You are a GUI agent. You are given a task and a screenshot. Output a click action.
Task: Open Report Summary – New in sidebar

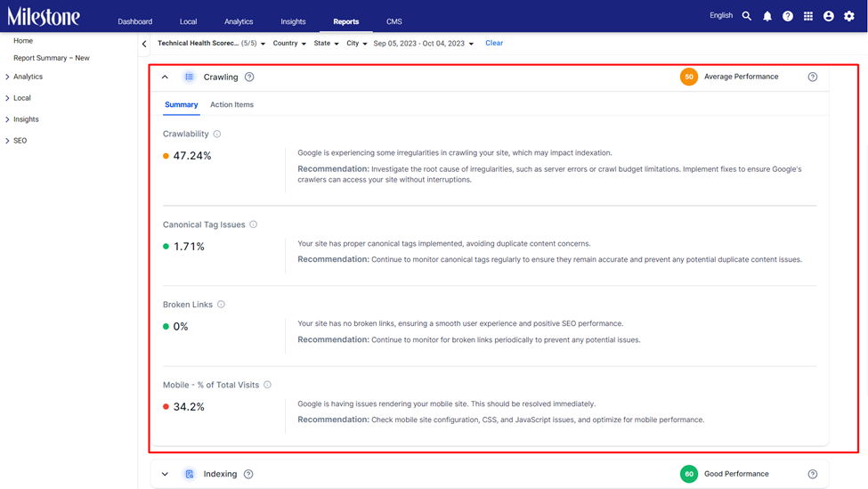click(x=52, y=58)
